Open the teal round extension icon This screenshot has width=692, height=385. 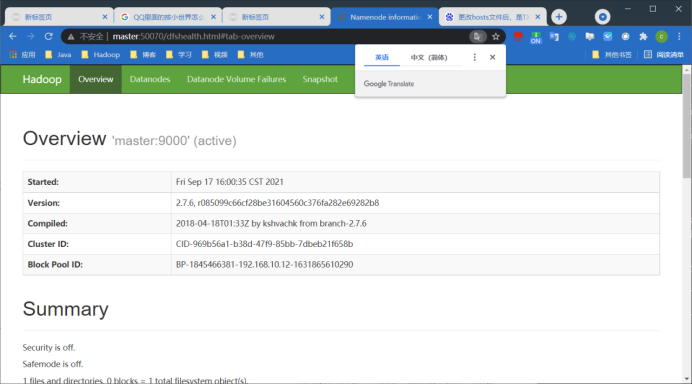tap(572, 37)
